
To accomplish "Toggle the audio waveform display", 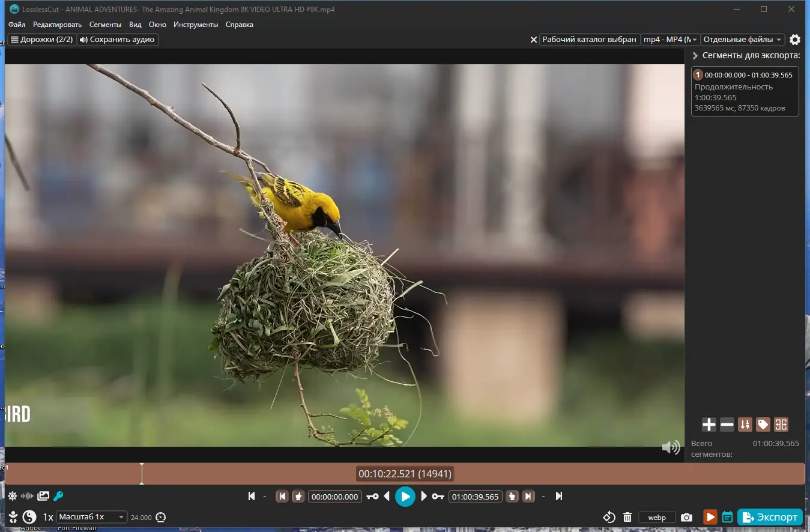I will pos(27,496).
